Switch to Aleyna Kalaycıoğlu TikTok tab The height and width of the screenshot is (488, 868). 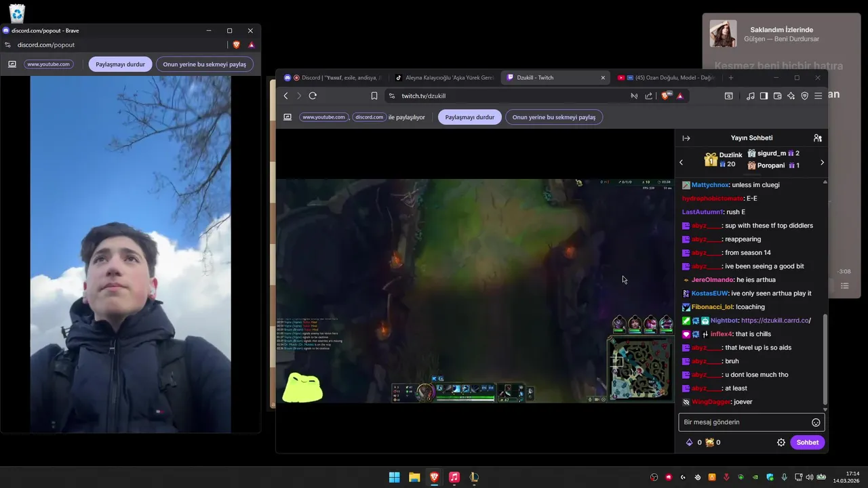click(444, 78)
